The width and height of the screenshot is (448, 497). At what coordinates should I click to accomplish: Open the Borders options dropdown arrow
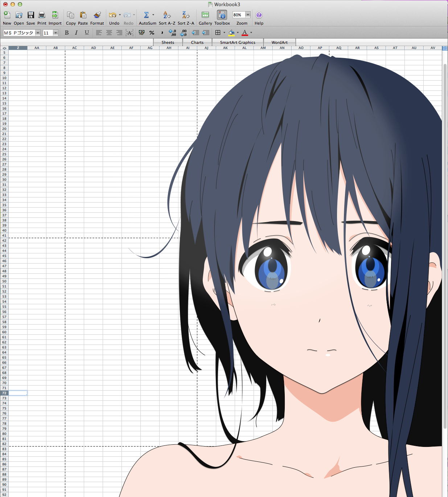click(224, 33)
